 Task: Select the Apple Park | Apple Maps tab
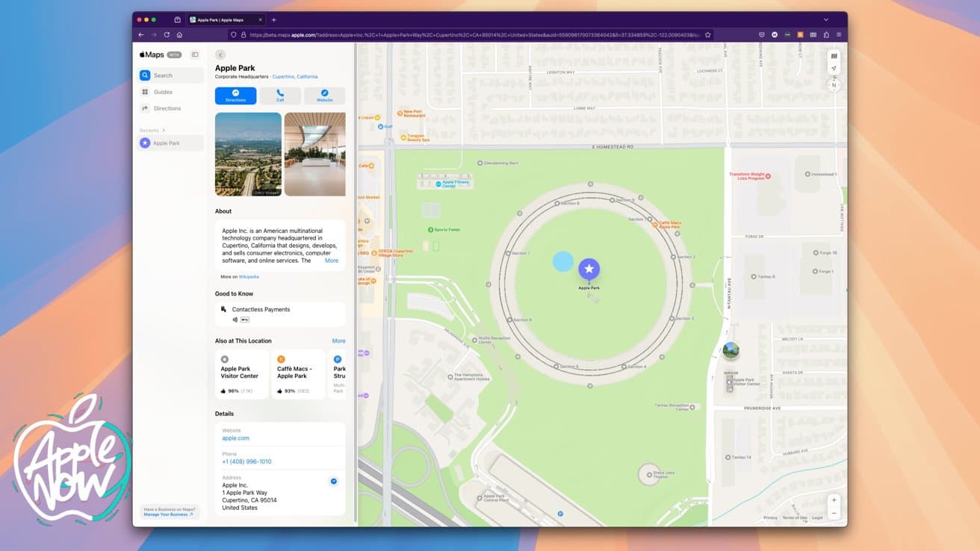tap(226, 19)
